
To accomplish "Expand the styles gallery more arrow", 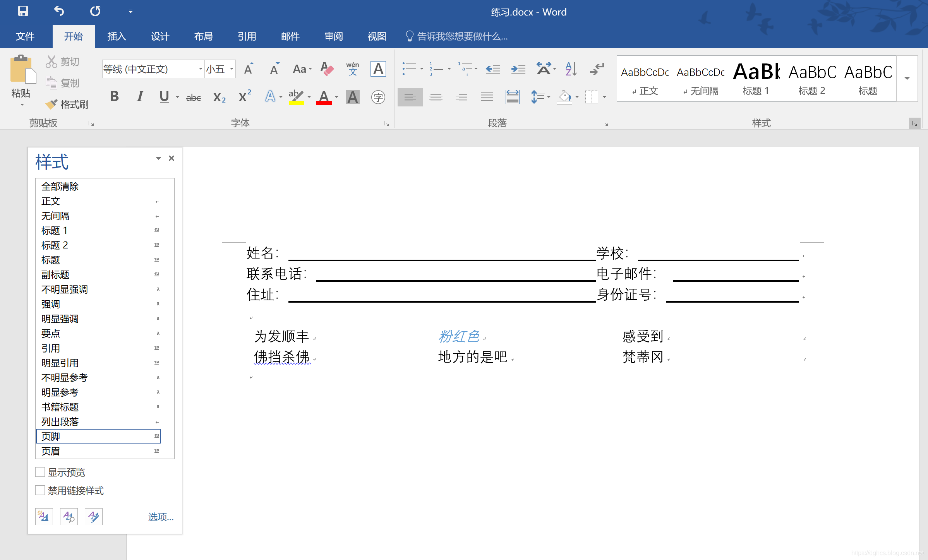I will [907, 79].
